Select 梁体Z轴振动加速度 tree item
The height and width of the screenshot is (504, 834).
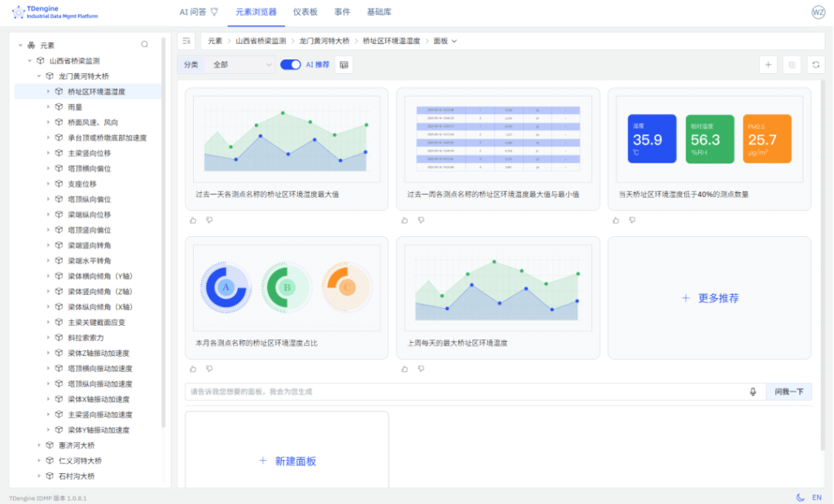tap(99, 353)
